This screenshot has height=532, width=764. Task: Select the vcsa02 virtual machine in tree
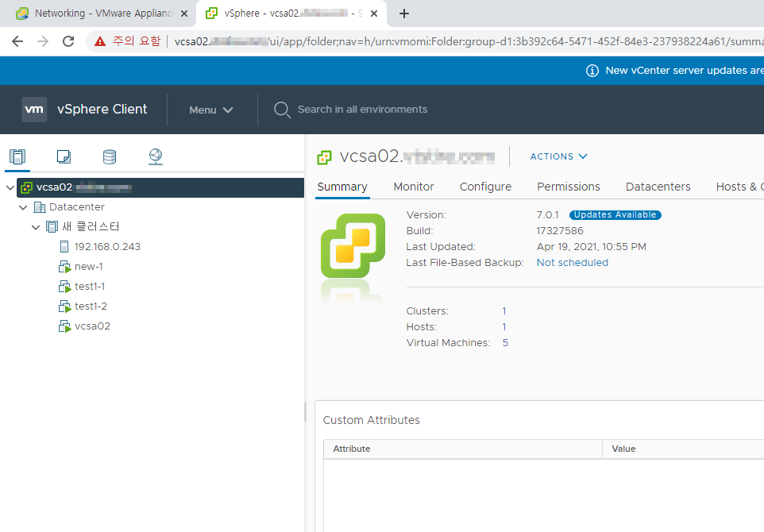pyautogui.click(x=92, y=326)
